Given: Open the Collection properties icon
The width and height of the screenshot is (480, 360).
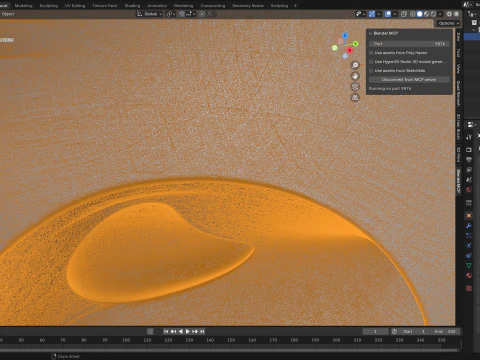Looking at the screenshot, I should coord(469,203).
